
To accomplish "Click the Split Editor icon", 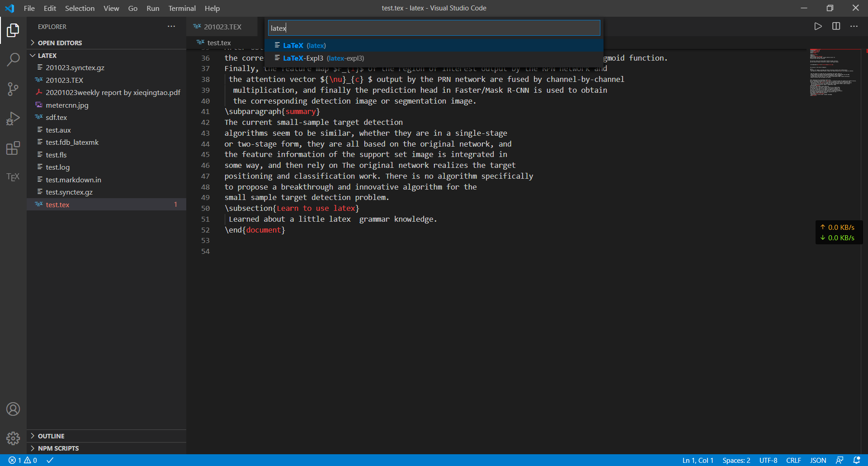I will pos(836,26).
